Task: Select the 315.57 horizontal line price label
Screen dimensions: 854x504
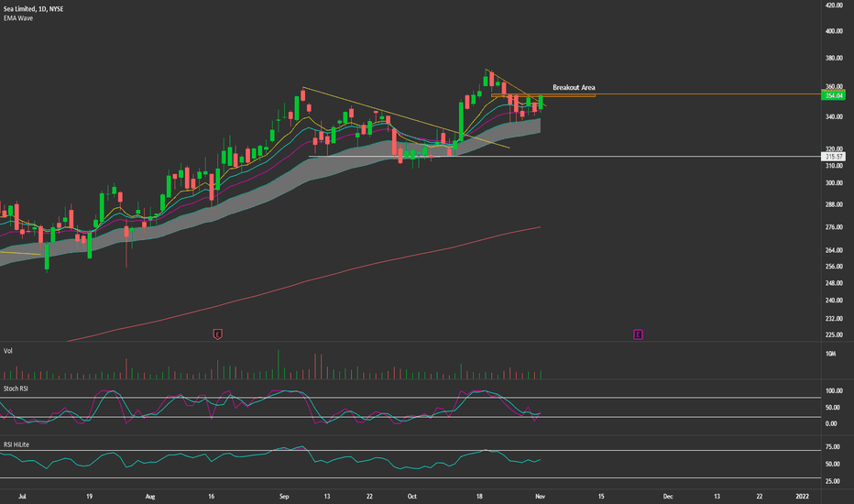Action: coord(833,157)
